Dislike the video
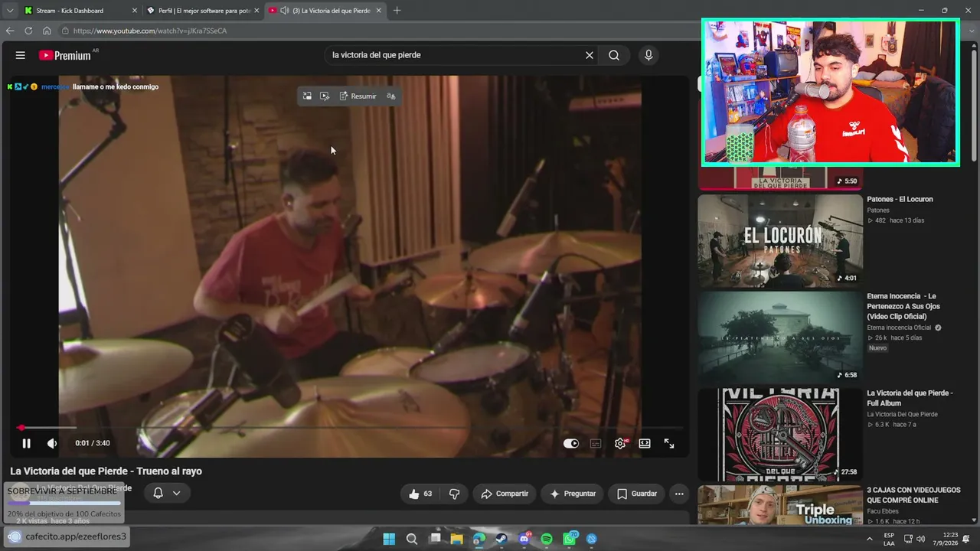This screenshot has height=551, width=980. (x=454, y=494)
